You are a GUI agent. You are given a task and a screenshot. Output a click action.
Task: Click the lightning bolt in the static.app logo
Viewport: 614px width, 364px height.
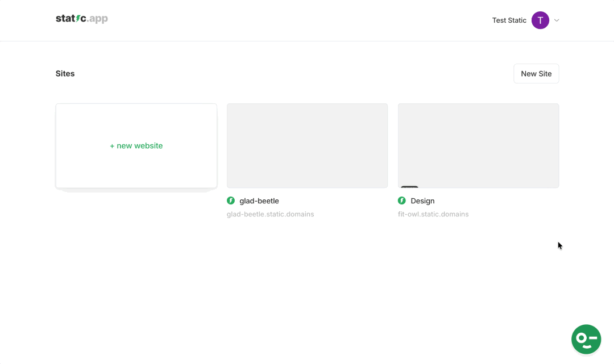click(77, 18)
